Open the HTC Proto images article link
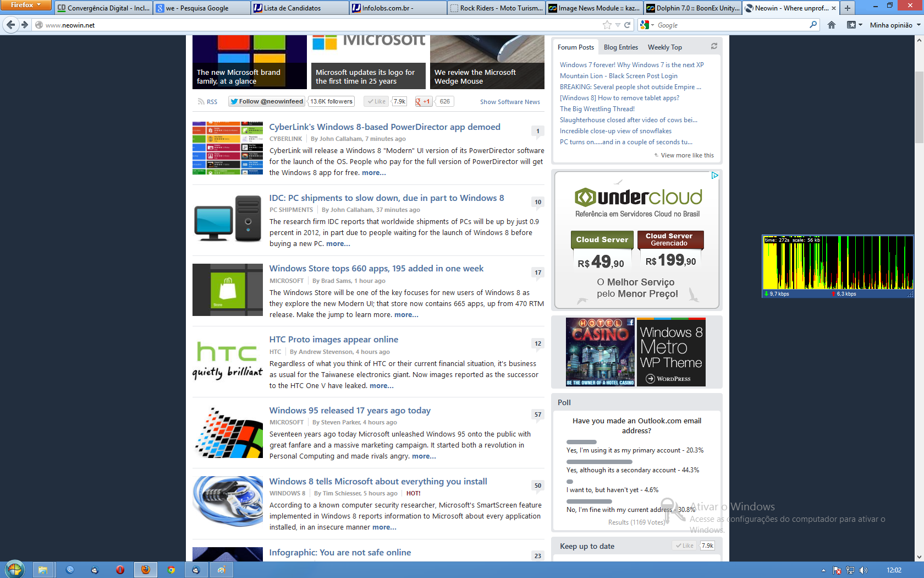 point(333,340)
